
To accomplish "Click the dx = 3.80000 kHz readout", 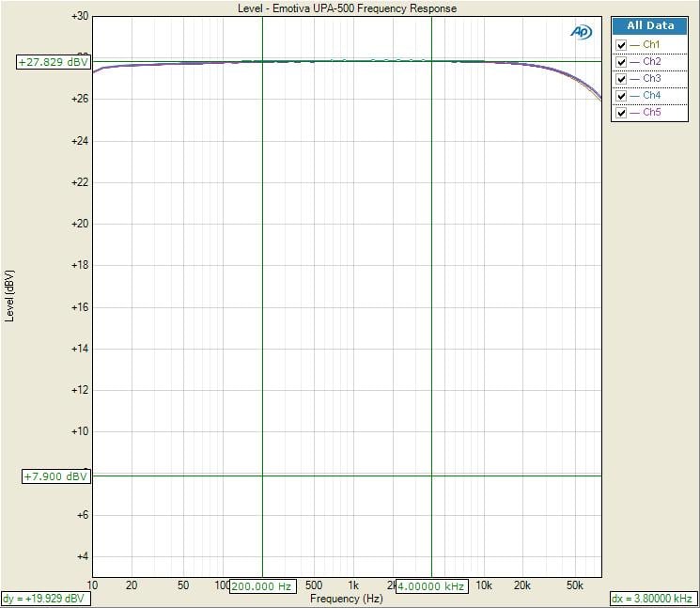I will click(652, 599).
